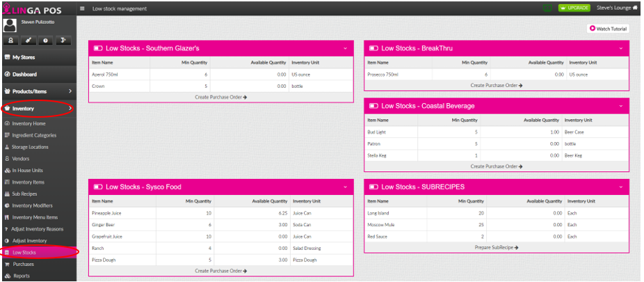Open Reports in the sidebar
This screenshot has width=644, height=282.
tap(21, 276)
